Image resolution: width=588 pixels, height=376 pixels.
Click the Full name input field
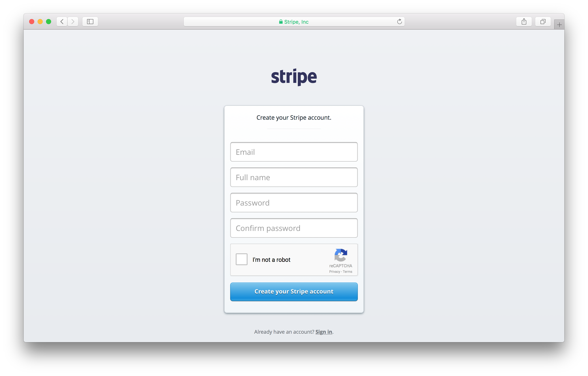(294, 177)
